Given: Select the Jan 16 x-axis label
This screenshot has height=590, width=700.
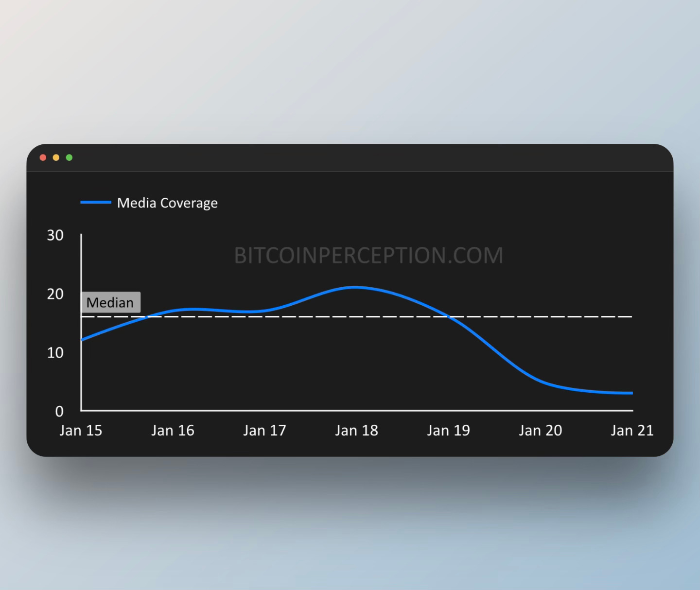Looking at the screenshot, I should [x=173, y=431].
